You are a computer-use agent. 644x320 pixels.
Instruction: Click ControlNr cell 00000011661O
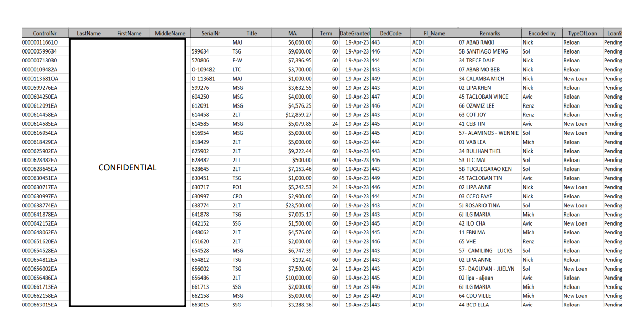(45, 42)
